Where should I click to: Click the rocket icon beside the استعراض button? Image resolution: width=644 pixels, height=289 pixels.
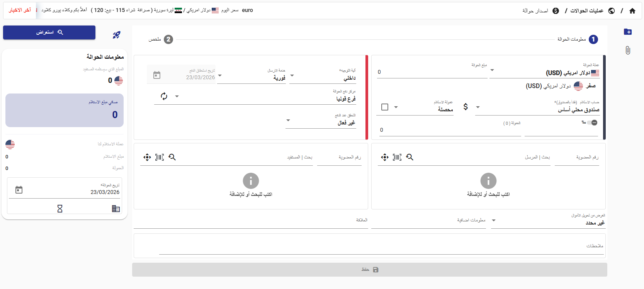click(116, 35)
